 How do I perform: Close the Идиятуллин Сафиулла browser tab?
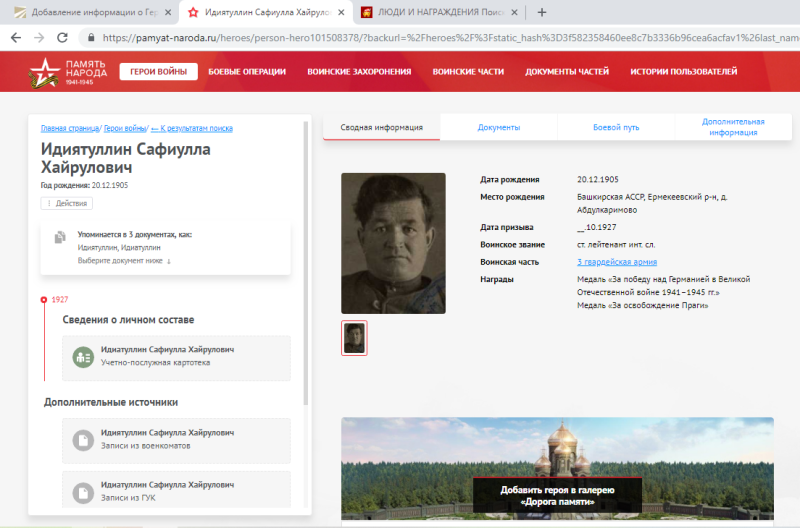coord(339,13)
